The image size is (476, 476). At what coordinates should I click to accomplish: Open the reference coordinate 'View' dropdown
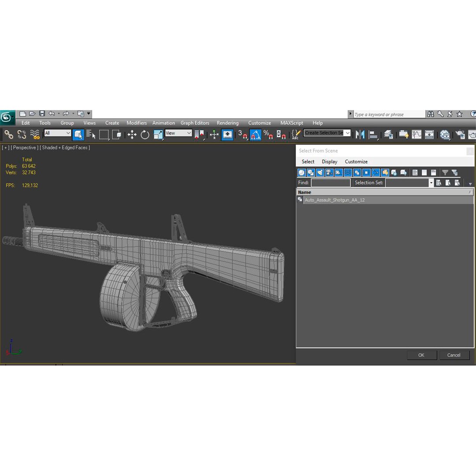(178, 133)
